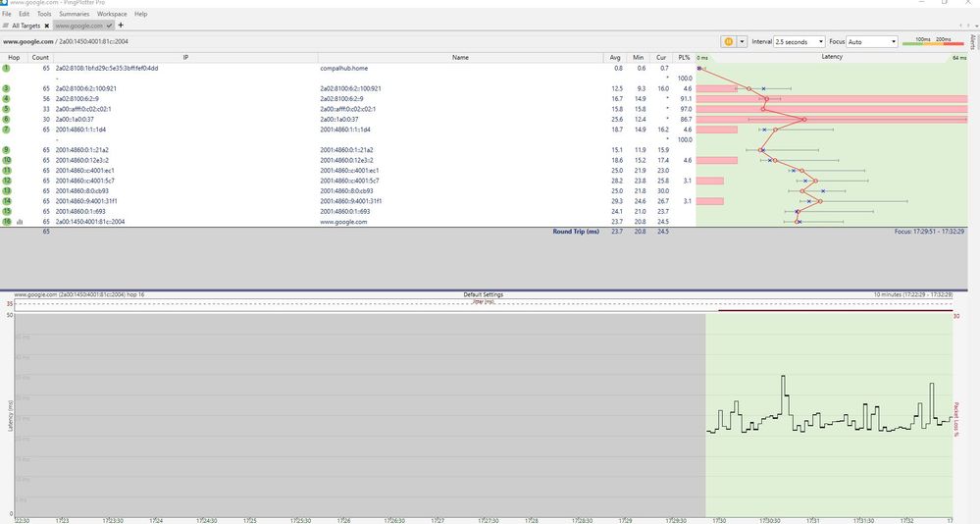Open the Help menu
The height and width of the screenshot is (524, 980).
pyautogui.click(x=140, y=14)
